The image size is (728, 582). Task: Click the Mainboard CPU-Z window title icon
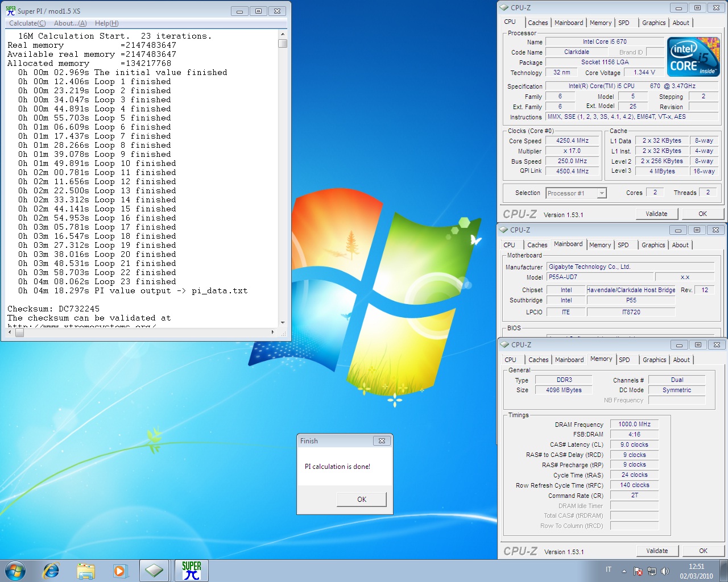point(503,230)
